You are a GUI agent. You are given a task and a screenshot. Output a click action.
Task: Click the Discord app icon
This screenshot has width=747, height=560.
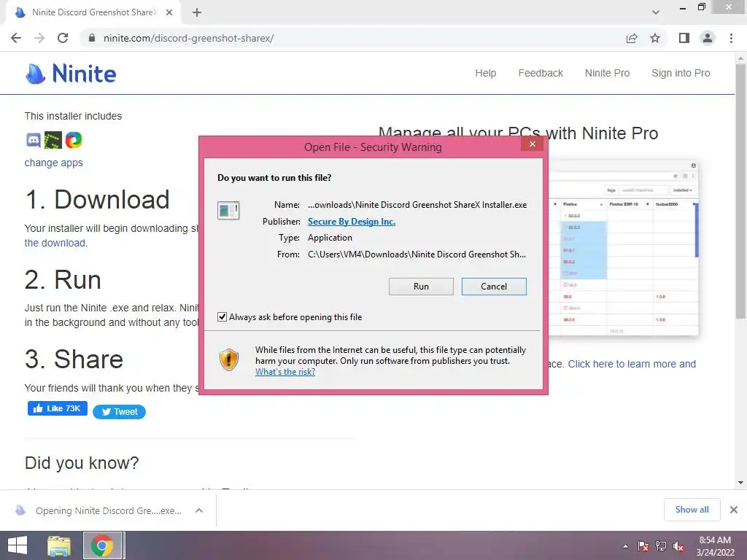pos(34,140)
